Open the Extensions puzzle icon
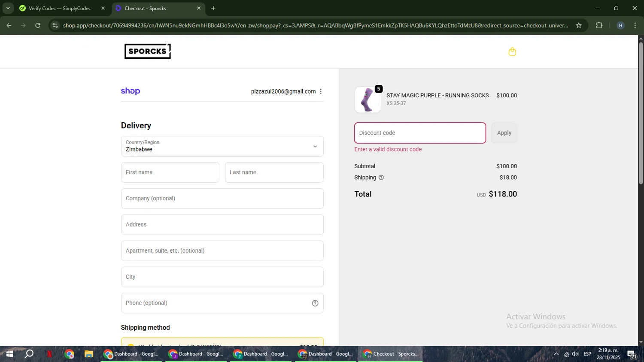Screen dimensions: 644x362 [599, 25]
